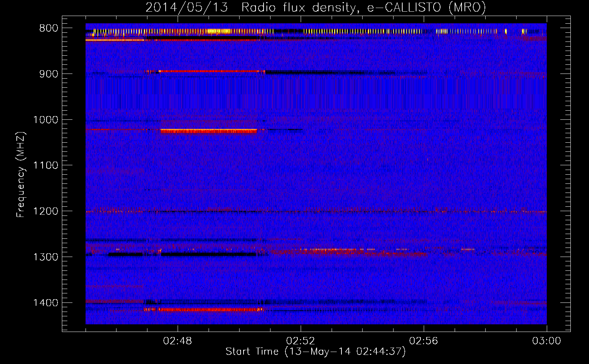Click the dotted horizontal line at 1200 MHz
Screen dimensions: 589x364
click(x=316, y=211)
